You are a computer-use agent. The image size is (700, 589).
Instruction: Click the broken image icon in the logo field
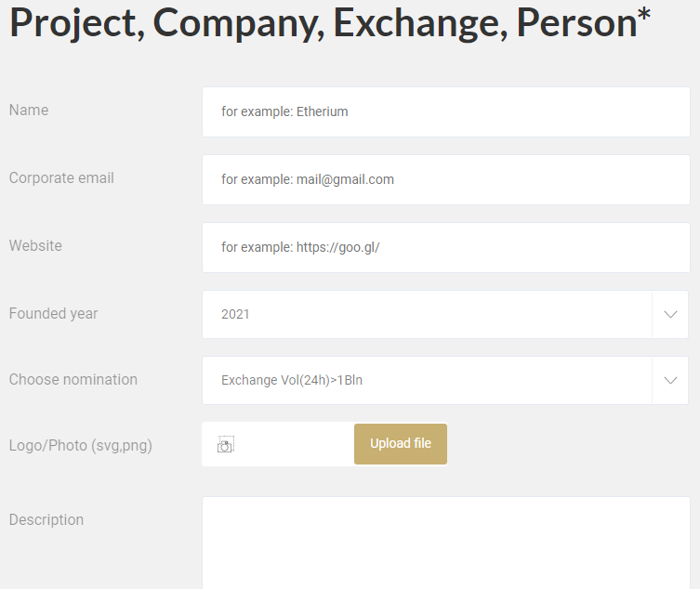[x=225, y=445]
